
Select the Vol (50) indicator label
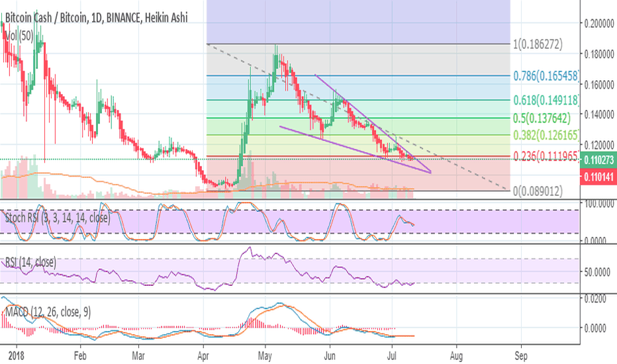[x=20, y=36]
